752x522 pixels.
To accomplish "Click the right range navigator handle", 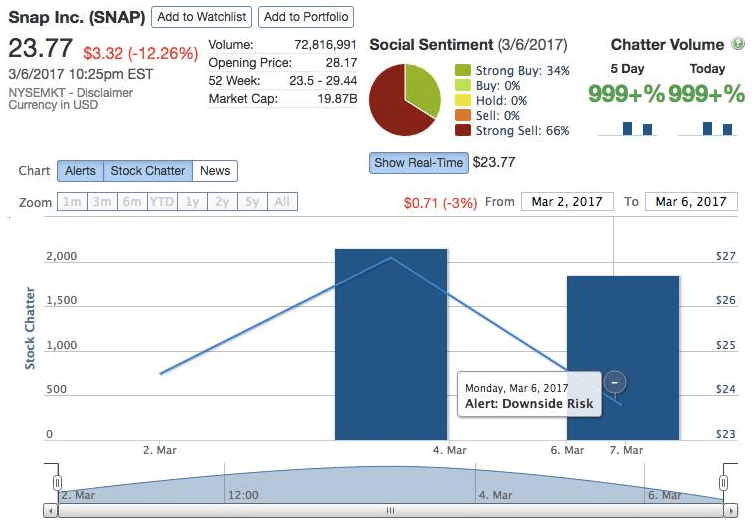I will (x=723, y=482).
